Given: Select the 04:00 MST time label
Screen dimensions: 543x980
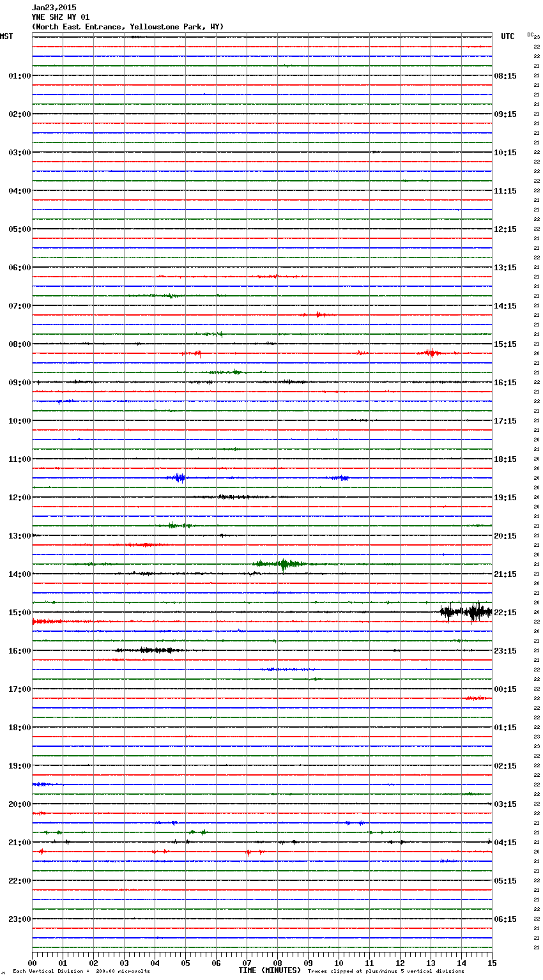Looking at the screenshot, I should (20, 191).
